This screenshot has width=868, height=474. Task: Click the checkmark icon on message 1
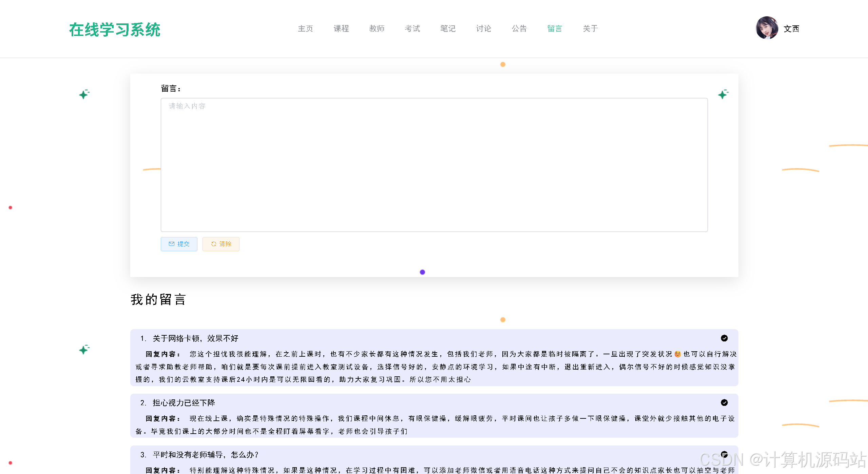(724, 338)
